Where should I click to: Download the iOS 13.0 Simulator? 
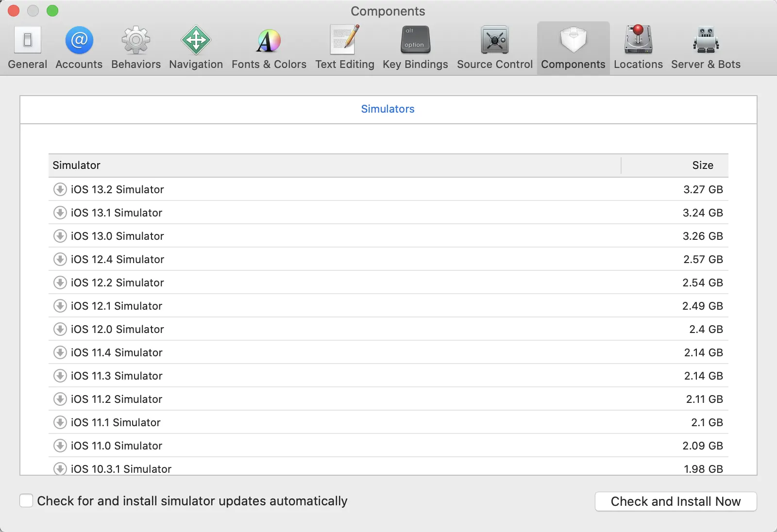[60, 236]
